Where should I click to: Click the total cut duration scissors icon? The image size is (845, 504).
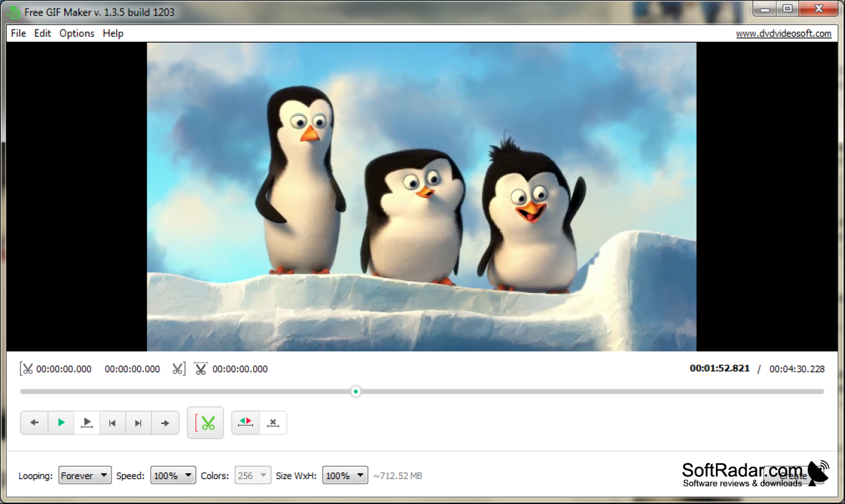201,368
